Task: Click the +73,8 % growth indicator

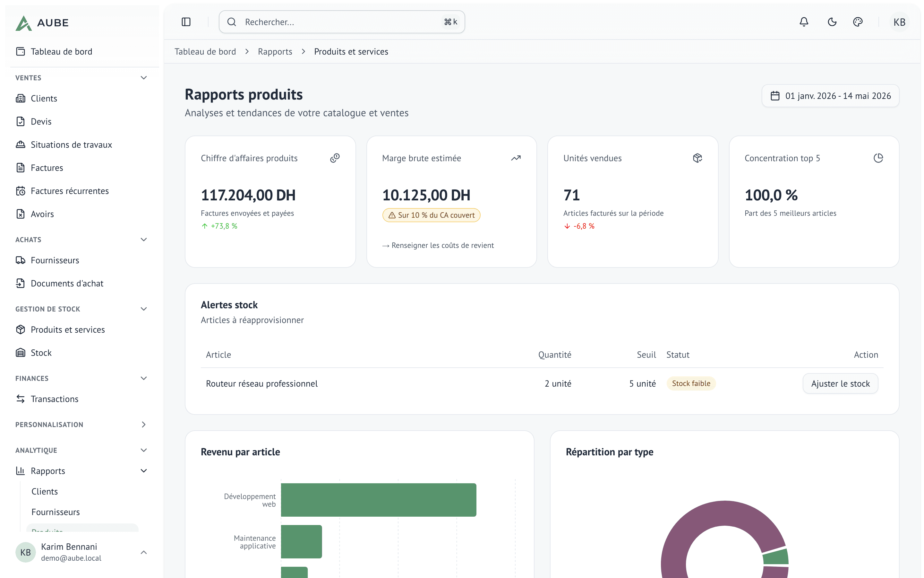Action: point(219,226)
